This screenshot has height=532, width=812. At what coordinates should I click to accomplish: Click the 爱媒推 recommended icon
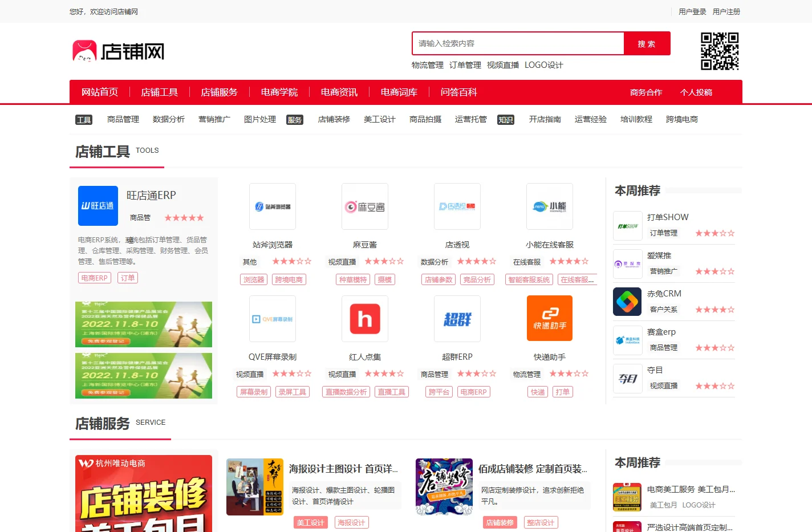coord(628,264)
